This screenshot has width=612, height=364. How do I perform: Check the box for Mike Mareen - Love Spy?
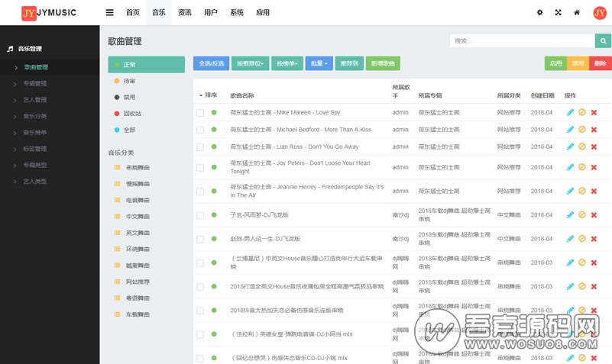200,112
